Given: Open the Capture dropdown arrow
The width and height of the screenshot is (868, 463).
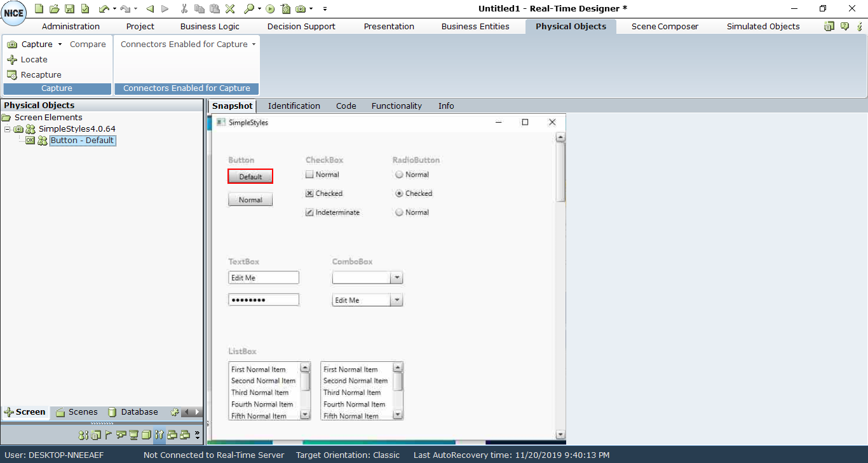Looking at the screenshot, I should 60,45.
